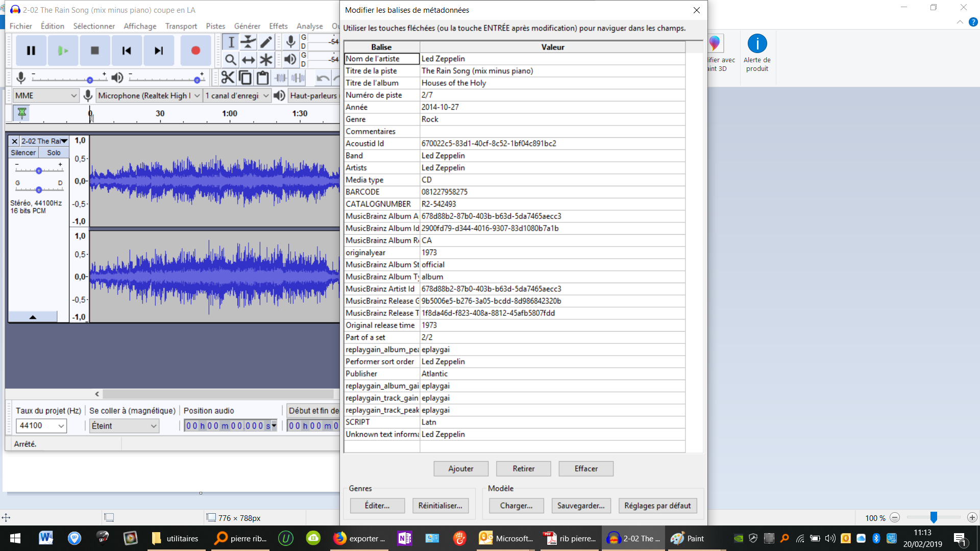
Task: Open the Word icon in the taskbar
Action: click(46, 538)
